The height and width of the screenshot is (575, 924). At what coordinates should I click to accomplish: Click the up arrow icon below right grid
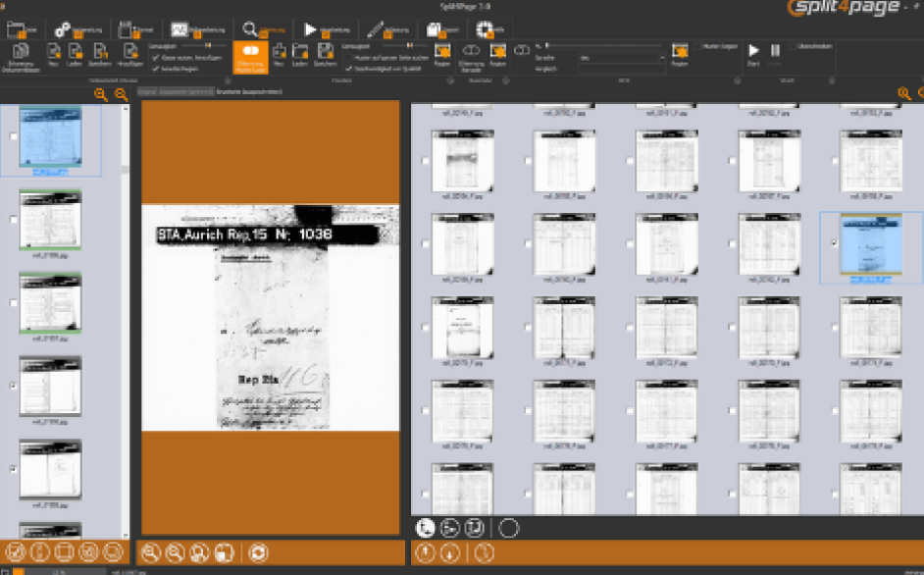point(425,552)
